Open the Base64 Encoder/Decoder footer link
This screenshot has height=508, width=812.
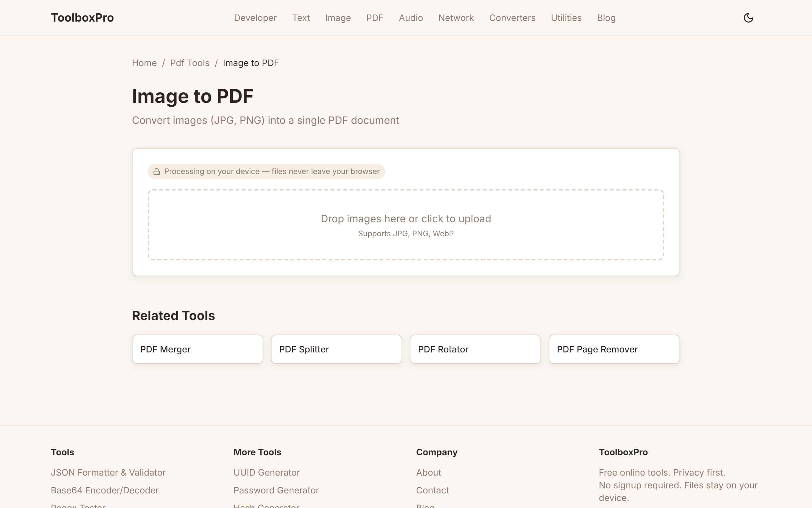pyautogui.click(x=105, y=490)
